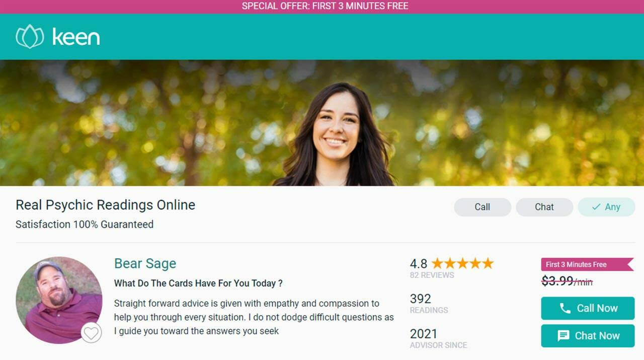
Task: Click the five-star rating icons
Action: point(462,263)
